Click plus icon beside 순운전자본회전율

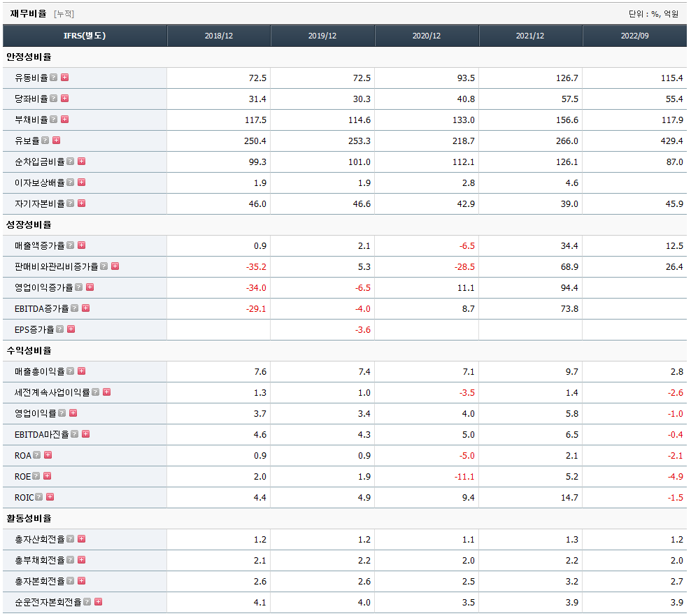[99, 601]
